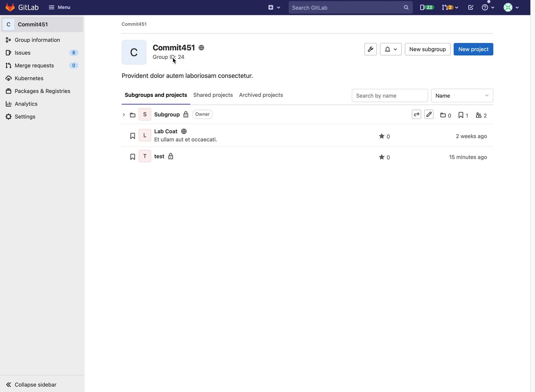Viewport: 535px width, 392px height.
Task: Click the Group ID: 24 text
Action: click(x=168, y=57)
